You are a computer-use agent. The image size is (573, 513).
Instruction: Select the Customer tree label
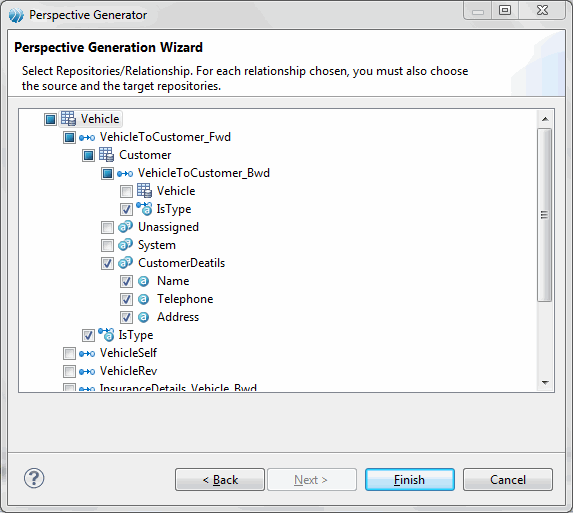145,155
